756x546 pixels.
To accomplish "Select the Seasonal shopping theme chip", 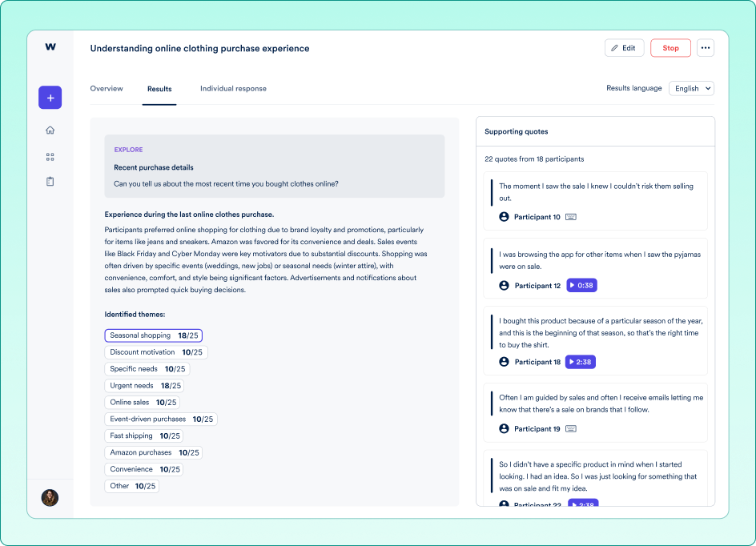I will 153,335.
